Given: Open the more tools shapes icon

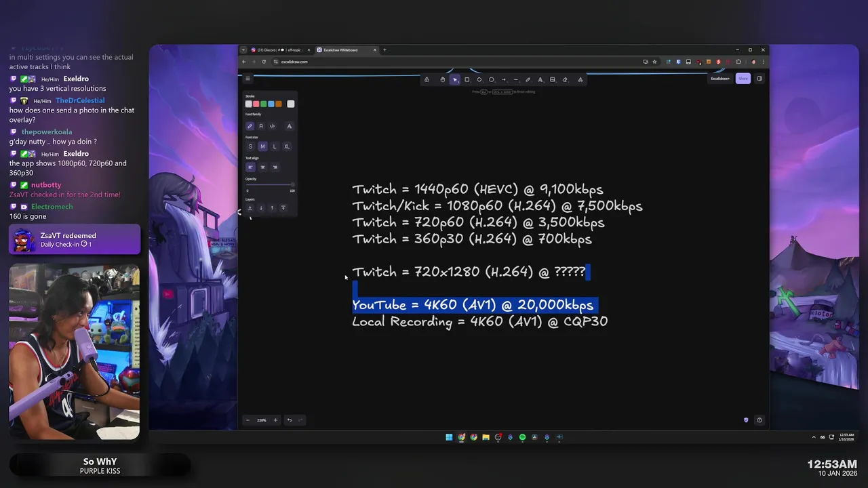Looking at the screenshot, I should (580, 79).
